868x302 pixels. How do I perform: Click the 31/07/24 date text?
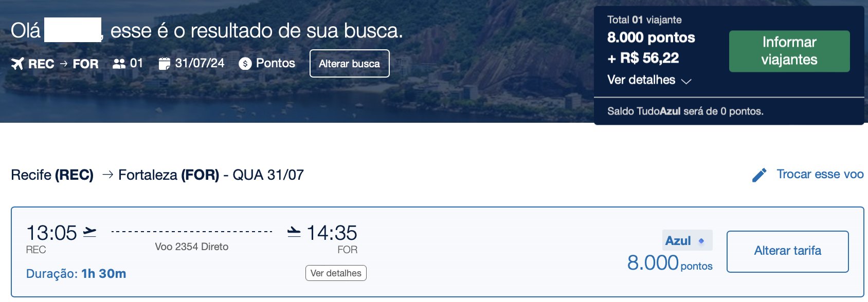point(200,63)
